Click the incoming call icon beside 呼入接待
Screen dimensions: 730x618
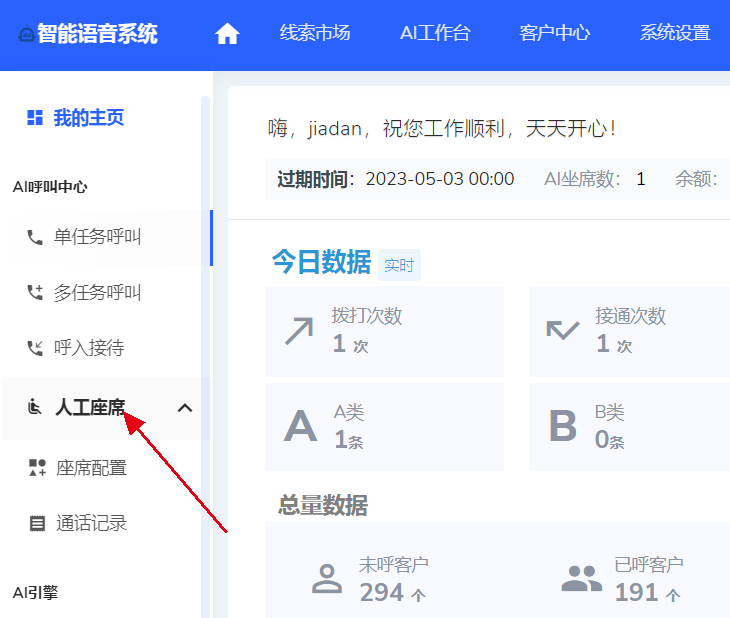click(x=35, y=348)
